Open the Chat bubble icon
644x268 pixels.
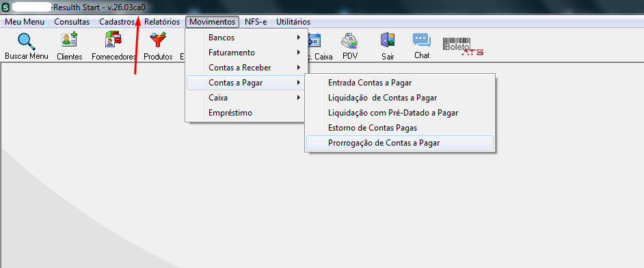click(422, 40)
